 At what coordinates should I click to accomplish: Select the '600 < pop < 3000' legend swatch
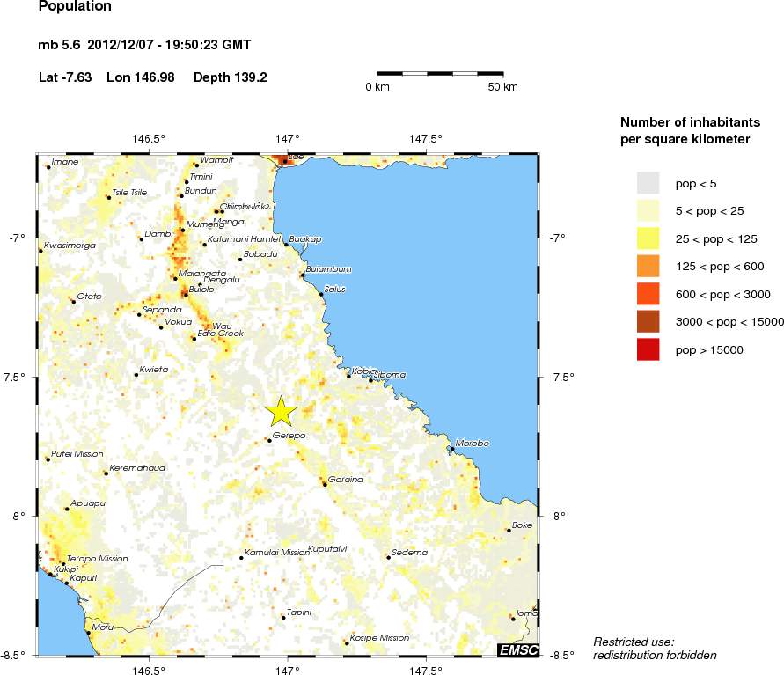pos(648,294)
